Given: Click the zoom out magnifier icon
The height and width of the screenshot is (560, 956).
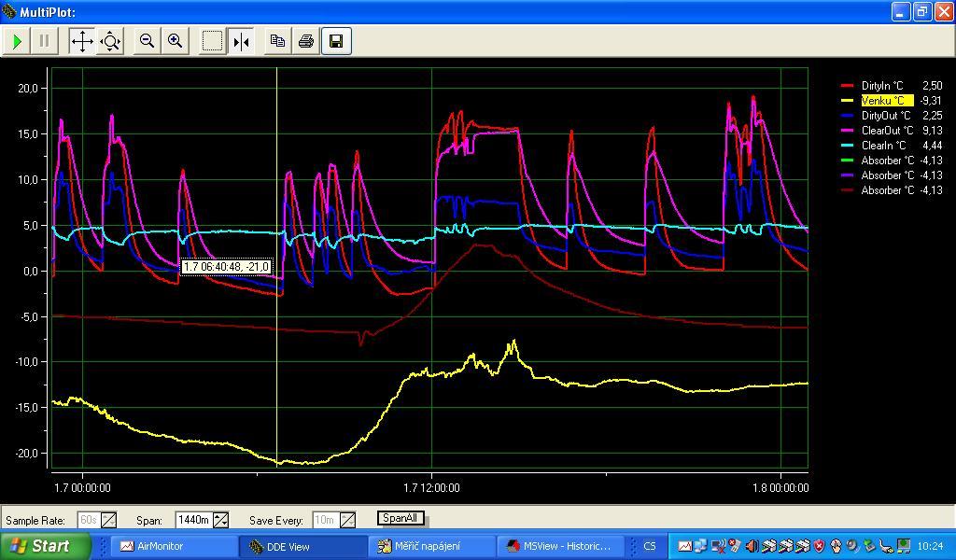Looking at the screenshot, I should [x=147, y=41].
